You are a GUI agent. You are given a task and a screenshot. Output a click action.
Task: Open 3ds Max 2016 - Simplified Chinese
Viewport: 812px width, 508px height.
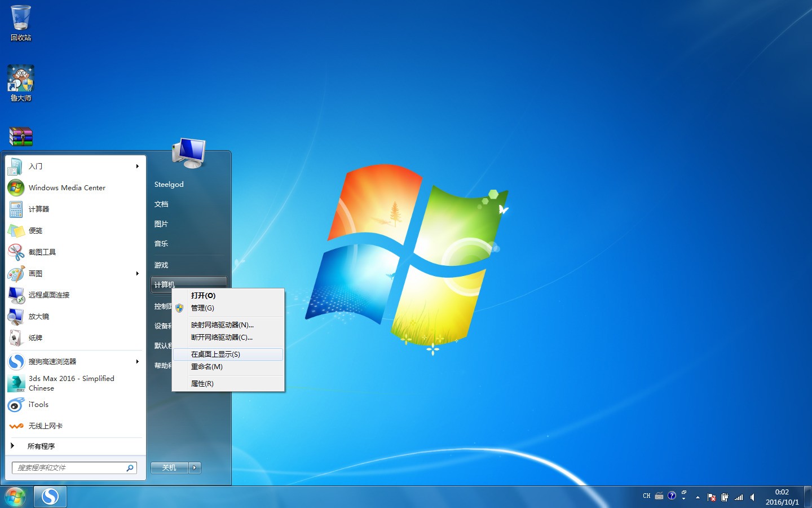pyautogui.click(x=74, y=383)
